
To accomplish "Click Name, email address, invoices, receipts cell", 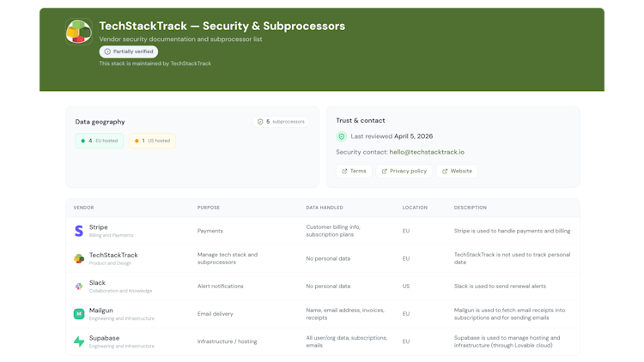I will click(x=345, y=314).
